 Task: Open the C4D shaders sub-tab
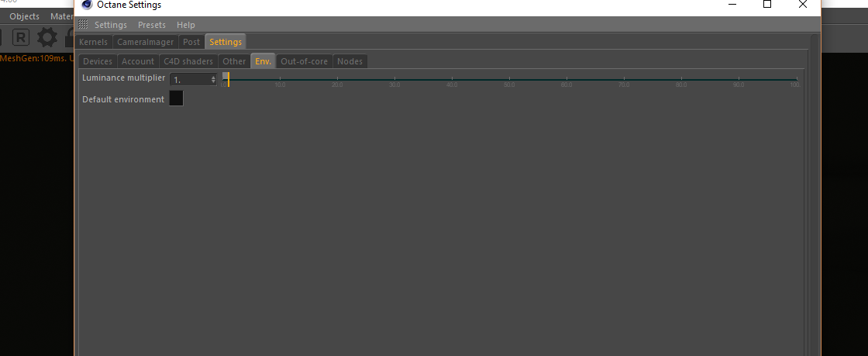188,61
